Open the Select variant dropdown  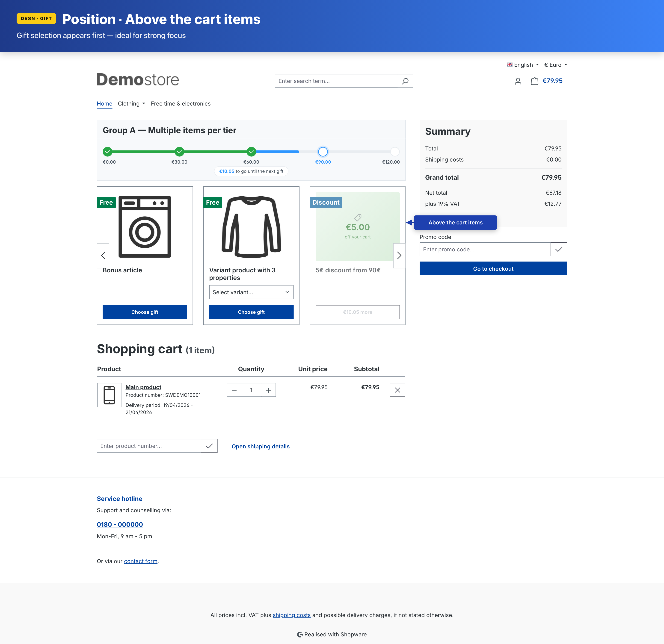pos(251,292)
